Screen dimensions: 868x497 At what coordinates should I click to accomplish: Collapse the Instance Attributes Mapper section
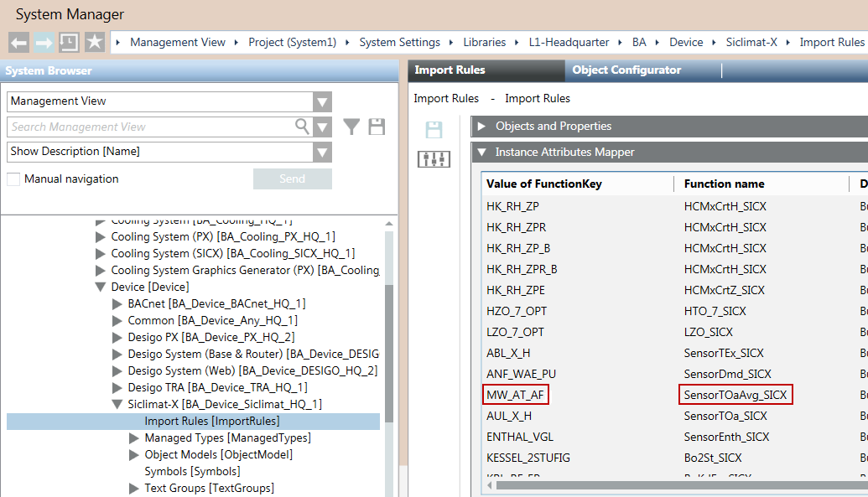click(481, 153)
